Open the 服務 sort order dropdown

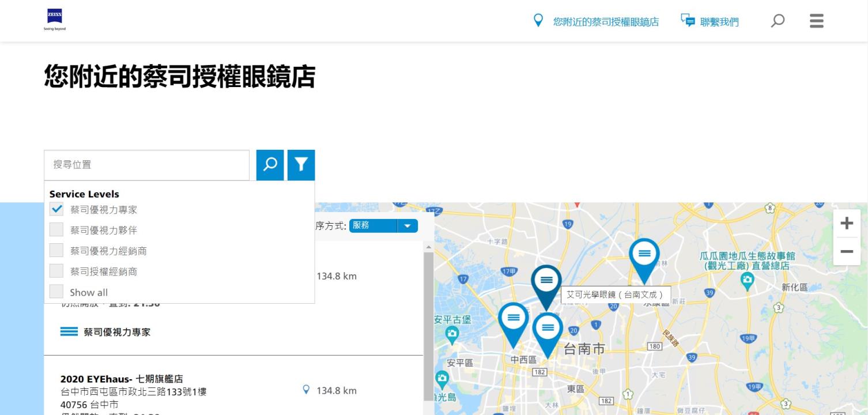click(383, 226)
